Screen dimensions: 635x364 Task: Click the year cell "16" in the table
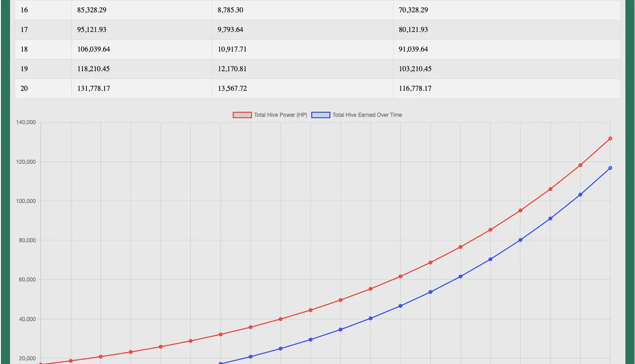(x=43, y=10)
